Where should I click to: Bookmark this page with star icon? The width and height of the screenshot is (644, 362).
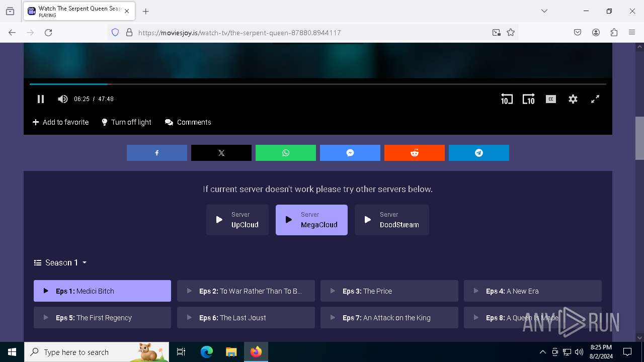tap(511, 32)
